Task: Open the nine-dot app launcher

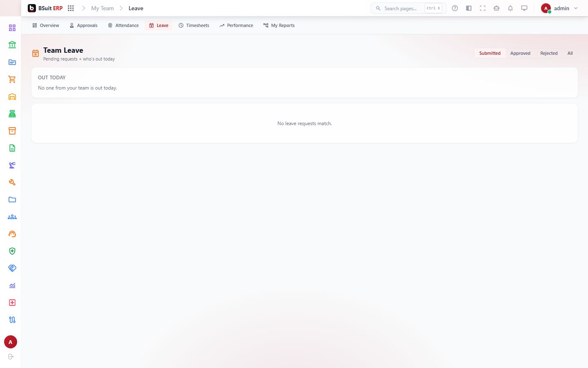Action: click(71, 8)
